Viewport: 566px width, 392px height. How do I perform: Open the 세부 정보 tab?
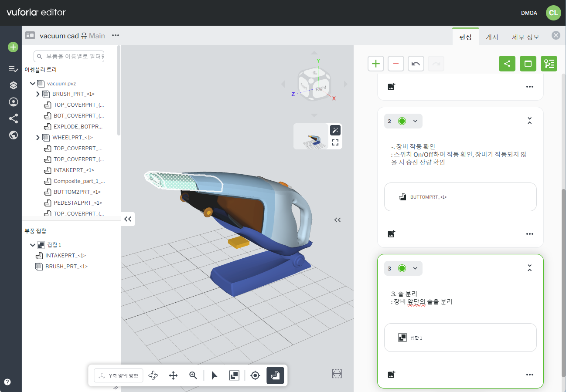click(x=525, y=37)
